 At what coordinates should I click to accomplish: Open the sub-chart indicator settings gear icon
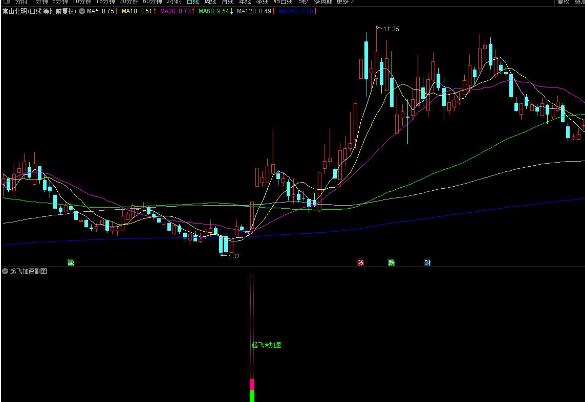click(x=5, y=271)
